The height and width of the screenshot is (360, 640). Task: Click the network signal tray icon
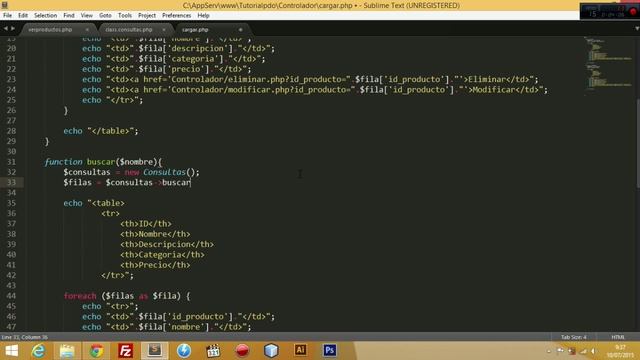(583, 351)
